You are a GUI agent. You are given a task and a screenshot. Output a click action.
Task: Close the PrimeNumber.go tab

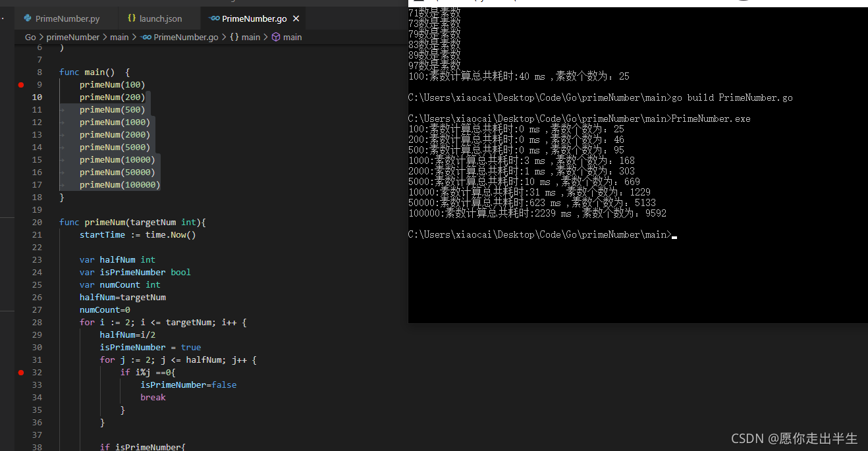click(x=296, y=18)
